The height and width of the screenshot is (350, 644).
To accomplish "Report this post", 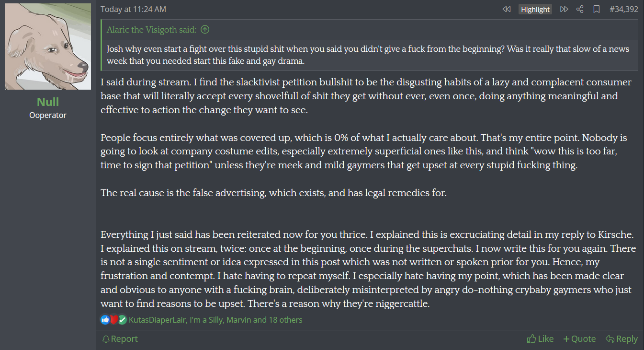I will 120,339.
